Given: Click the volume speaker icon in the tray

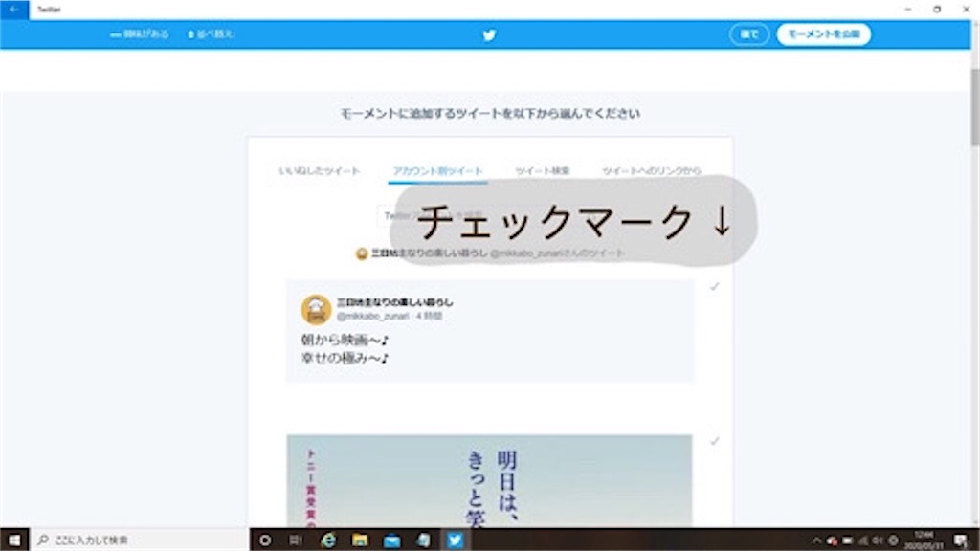Looking at the screenshot, I should (878, 540).
